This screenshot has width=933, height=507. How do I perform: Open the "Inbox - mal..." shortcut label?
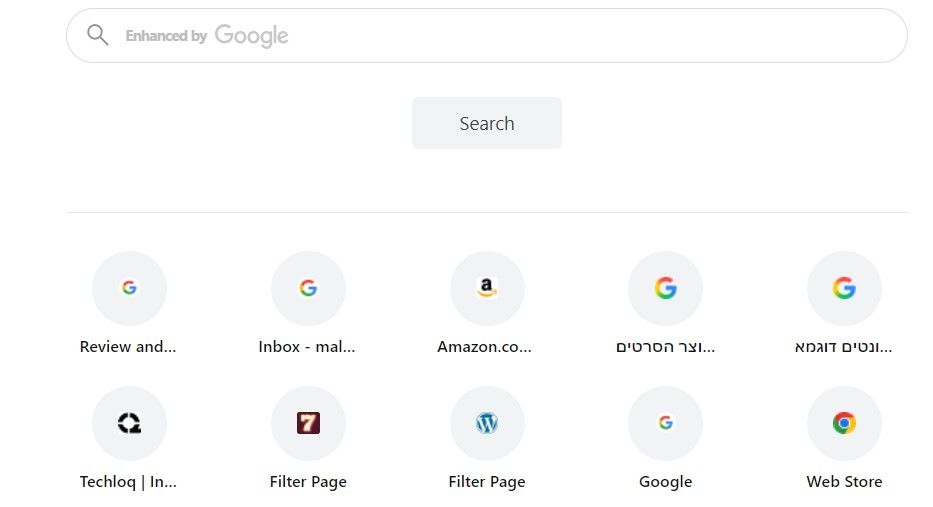[307, 347]
